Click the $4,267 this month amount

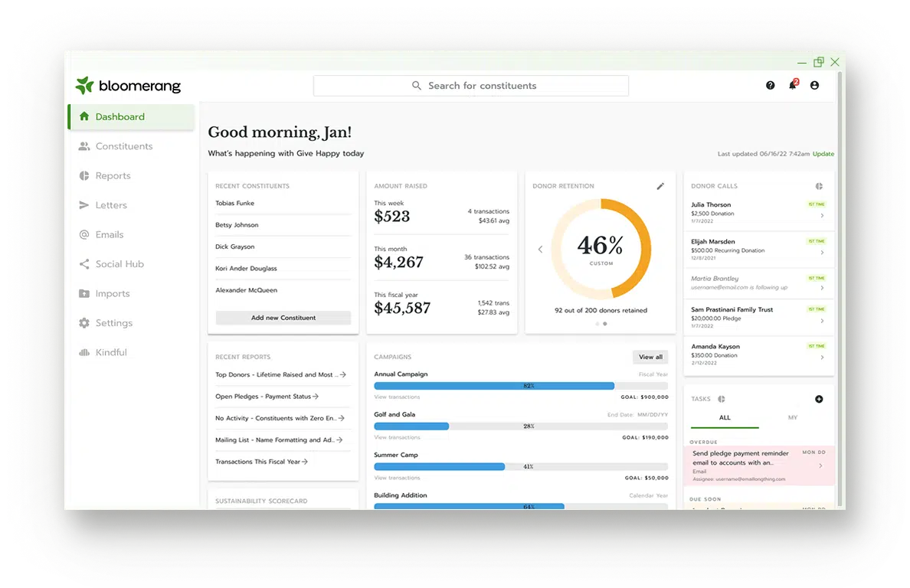pos(399,262)
